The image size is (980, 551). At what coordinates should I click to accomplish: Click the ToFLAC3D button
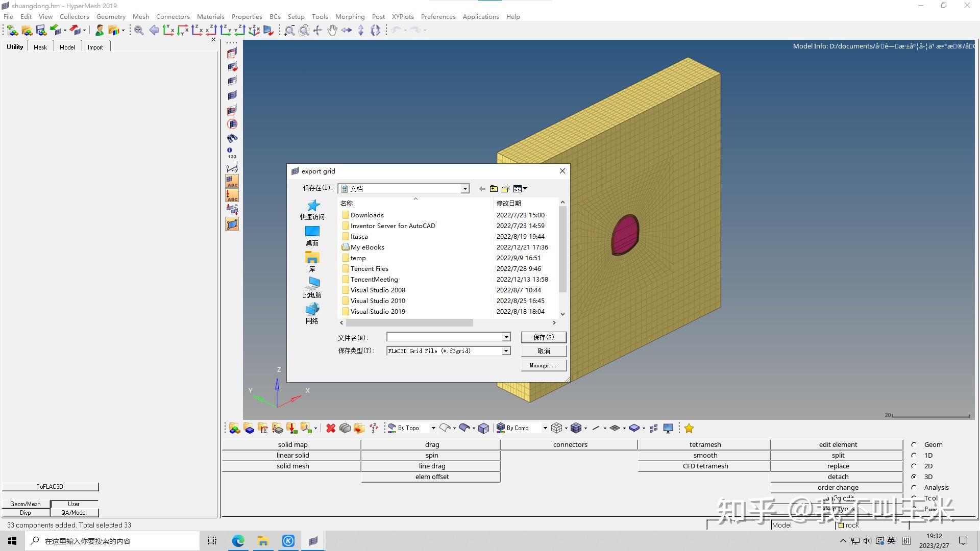tap(50, 487)
